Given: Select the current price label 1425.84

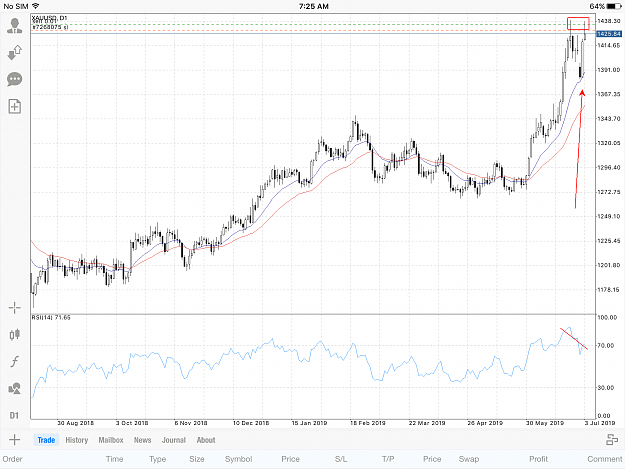Looking at the screenshot, I should point(609,34).
